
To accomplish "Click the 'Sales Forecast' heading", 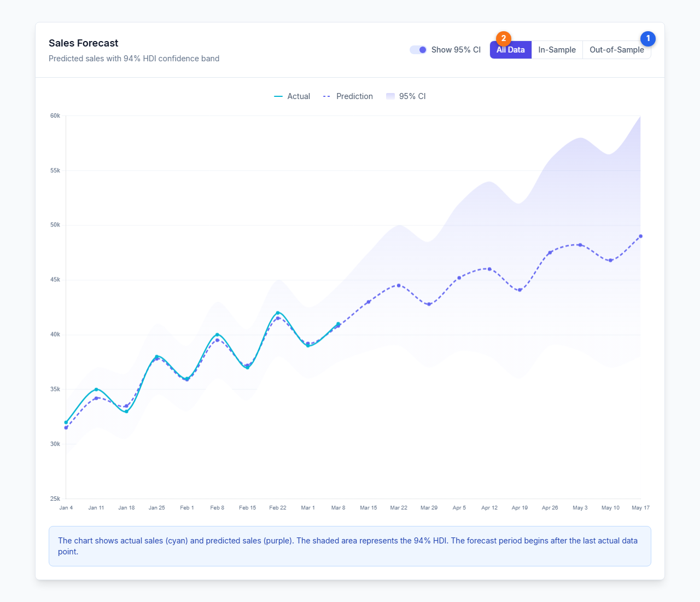I will point(84,43).
